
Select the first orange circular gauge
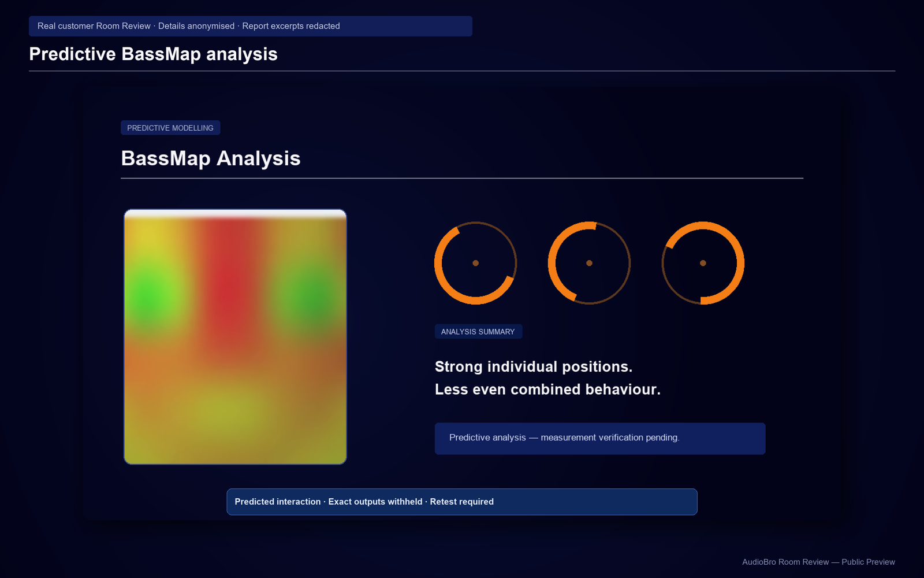pos(475,263)
